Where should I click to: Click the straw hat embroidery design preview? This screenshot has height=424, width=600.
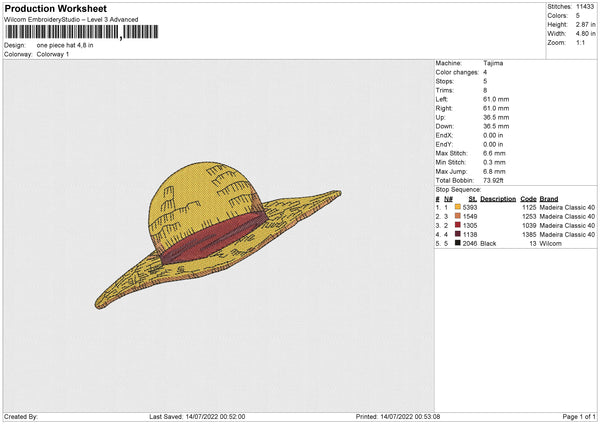(218, 235)
